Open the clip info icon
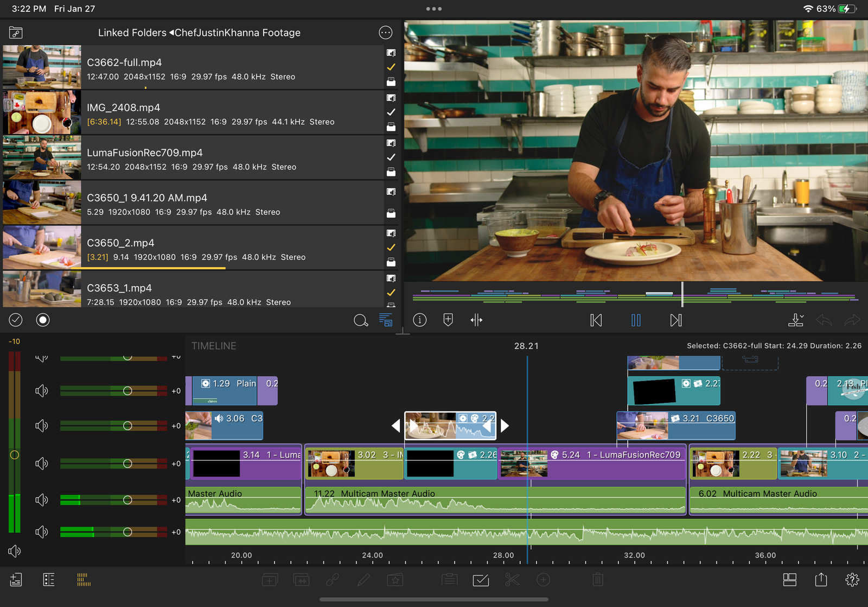 pyautogui.click(x=419, y=320)
